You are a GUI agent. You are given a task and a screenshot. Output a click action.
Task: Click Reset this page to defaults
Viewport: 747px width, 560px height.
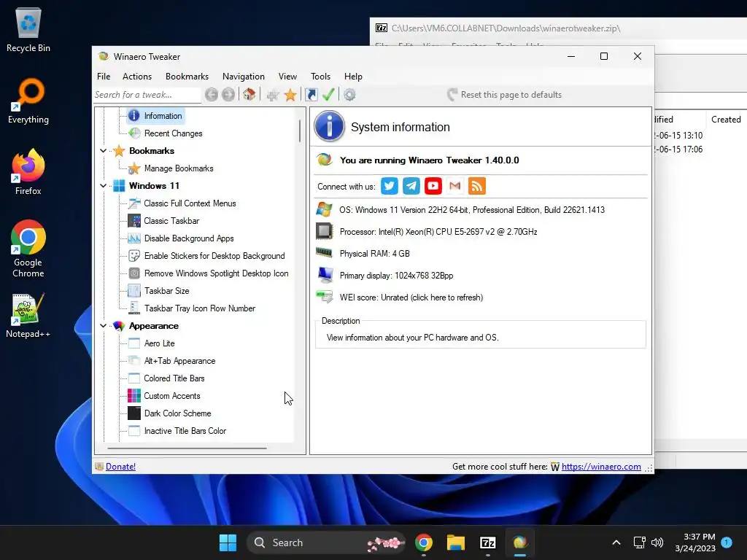(x=505, y=95)
